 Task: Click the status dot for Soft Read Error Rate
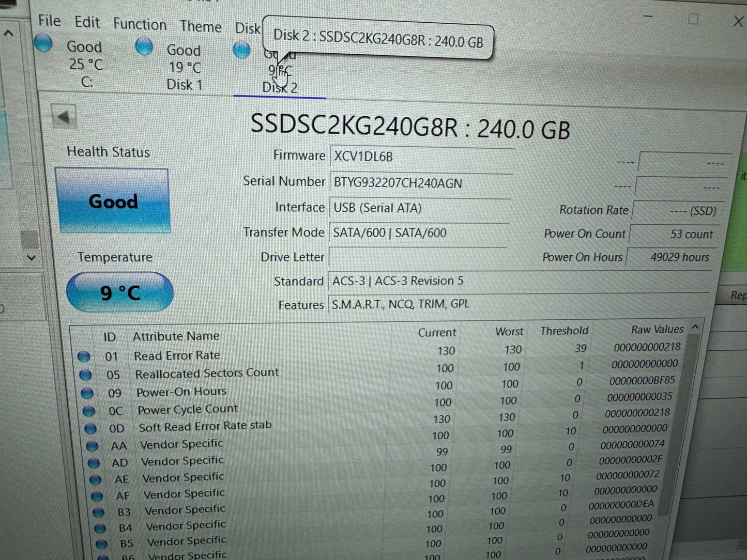coord(90,429)
